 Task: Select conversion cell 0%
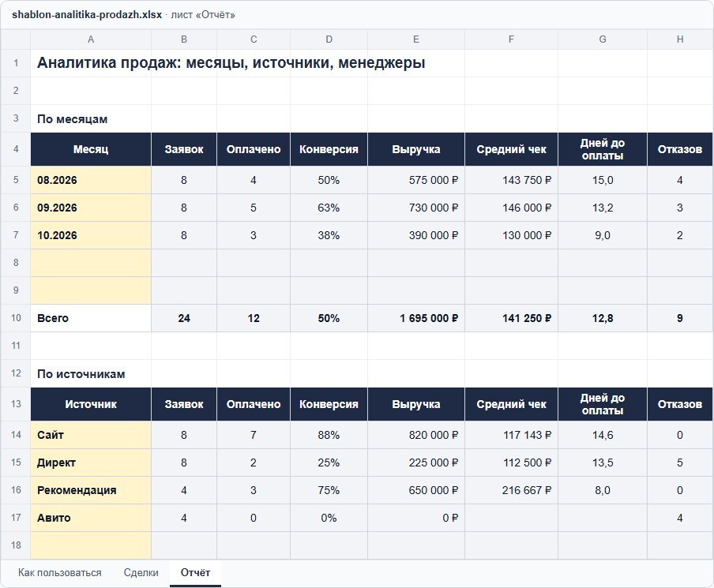click(x=329, y=518)
